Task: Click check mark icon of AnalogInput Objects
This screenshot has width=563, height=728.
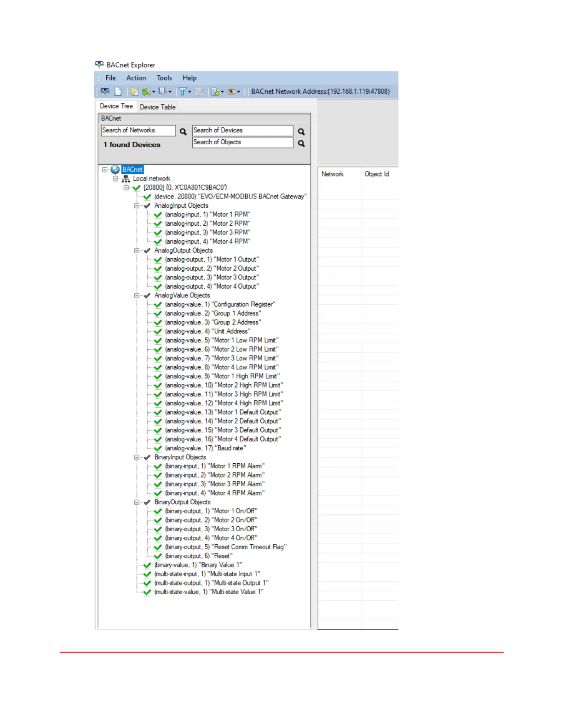Action: tap(147, 206)
